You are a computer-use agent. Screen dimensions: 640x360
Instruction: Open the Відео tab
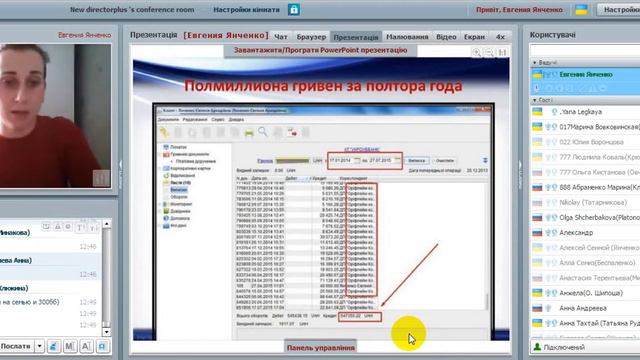coord(446,37)
